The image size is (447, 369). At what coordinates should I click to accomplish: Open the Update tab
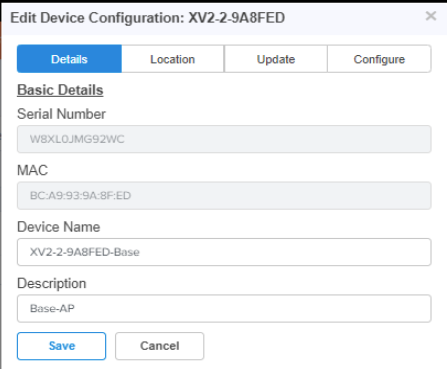[276, 59]
